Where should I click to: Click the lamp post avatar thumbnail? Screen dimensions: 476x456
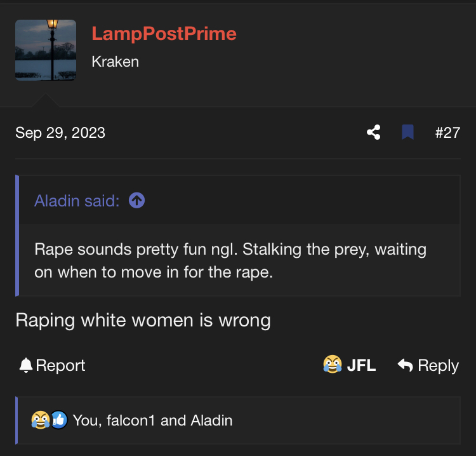(x=46, y=50)
